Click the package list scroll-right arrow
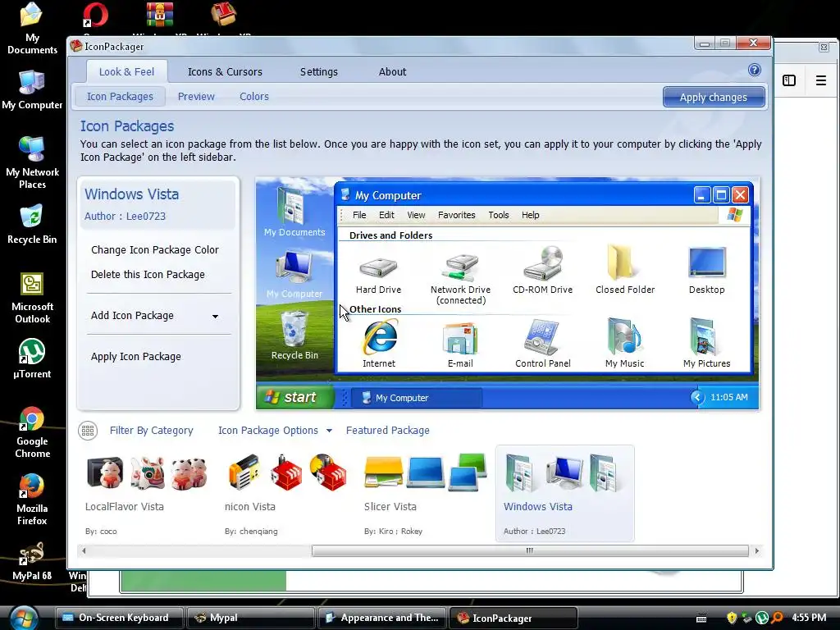The image size is (840, 630). pos(756,550)
